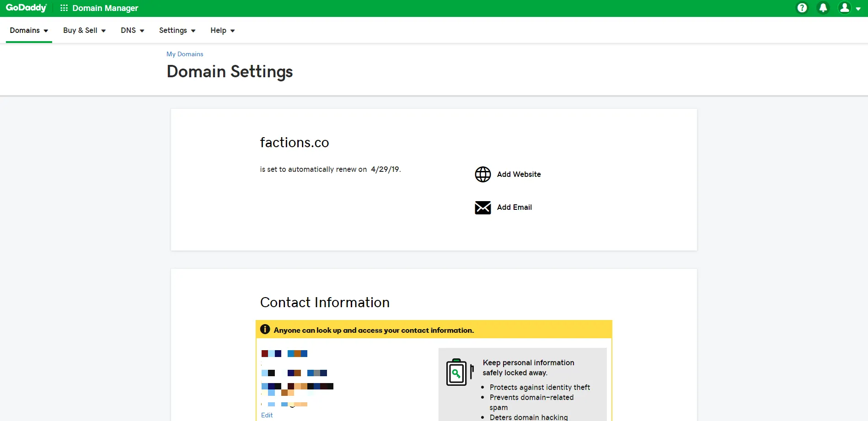Viewport: 868px width, 421px height.
Task: Click the GoDaddy logo
Action: (x=26, y=8)
